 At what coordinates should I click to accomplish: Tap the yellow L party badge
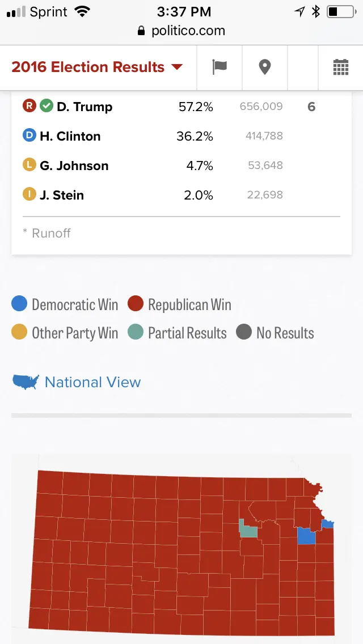[x=29, y=165]
